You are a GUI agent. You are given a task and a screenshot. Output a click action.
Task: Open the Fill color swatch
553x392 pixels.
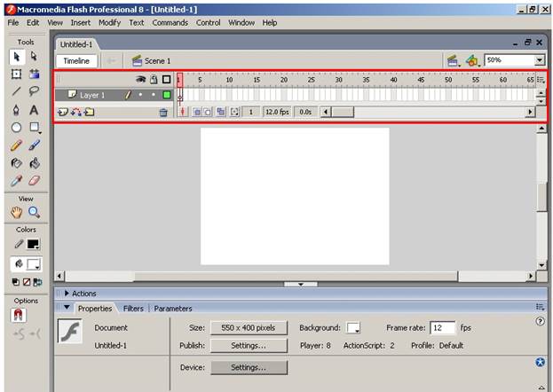click(34, 264)
